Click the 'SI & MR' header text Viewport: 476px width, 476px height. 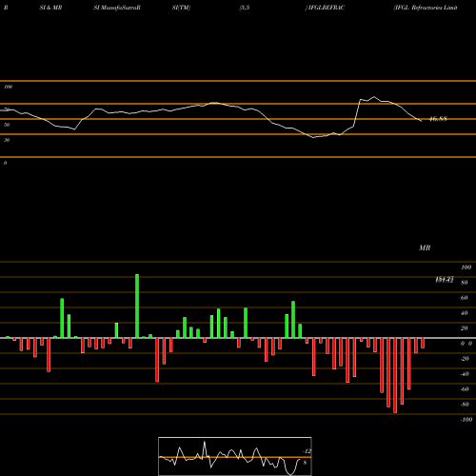pyautogui.click(x=50, y=8)
